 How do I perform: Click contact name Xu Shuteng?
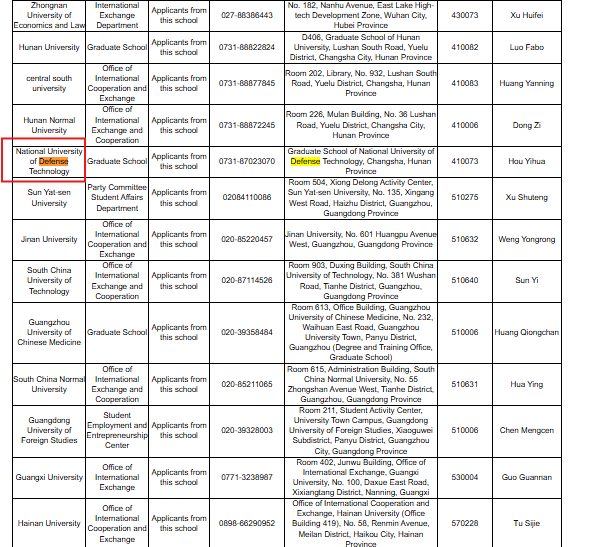(x=527, y=197)
